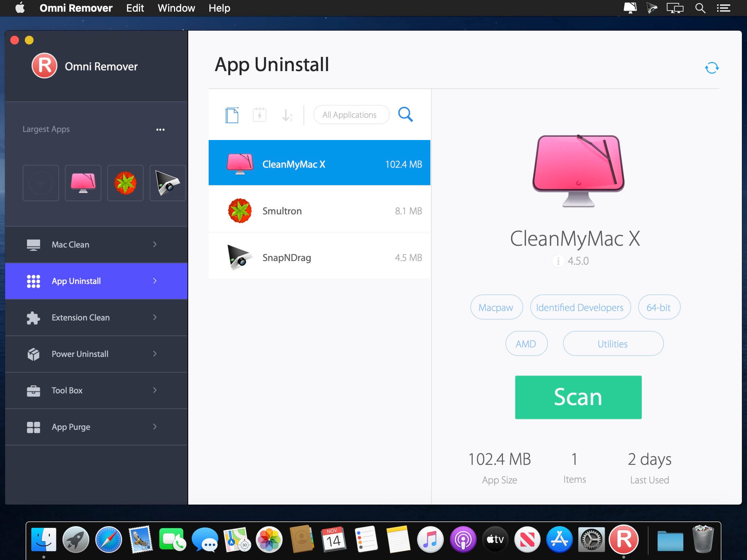This screenshot has height=560, width=747.
Task: Open search with the magnifier icon
Action: [406, 114]
